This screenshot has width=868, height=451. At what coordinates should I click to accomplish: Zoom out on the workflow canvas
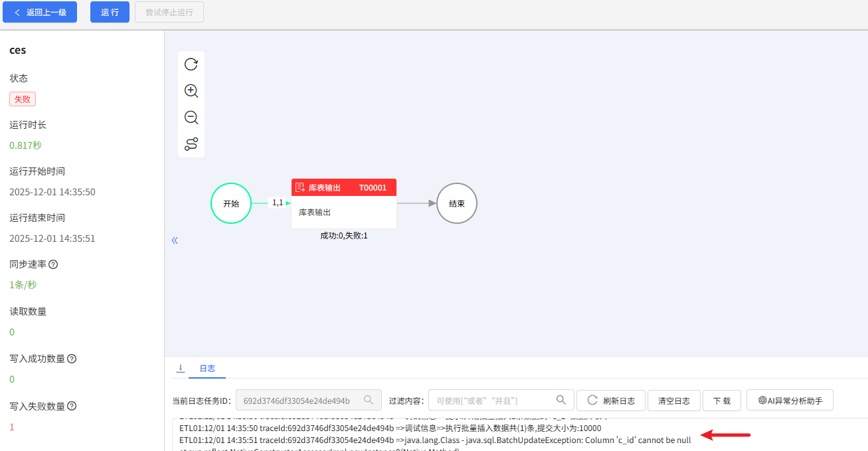tap(191, 118)
